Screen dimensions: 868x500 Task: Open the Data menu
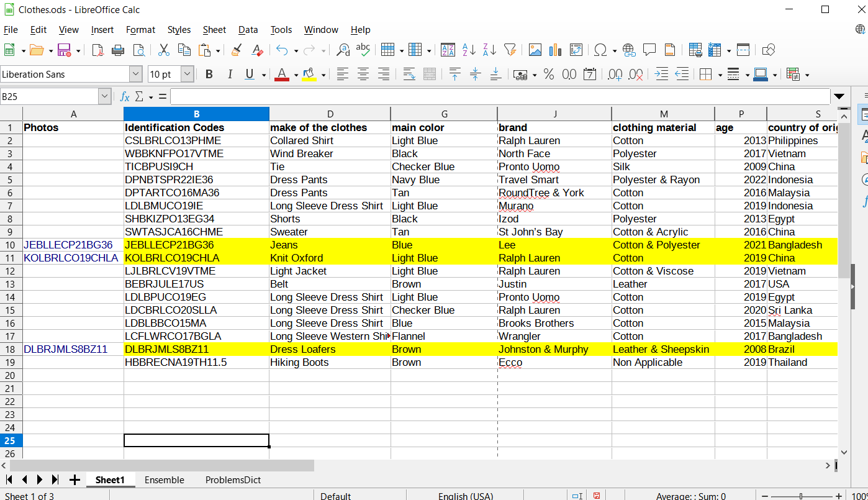(248, 30)
